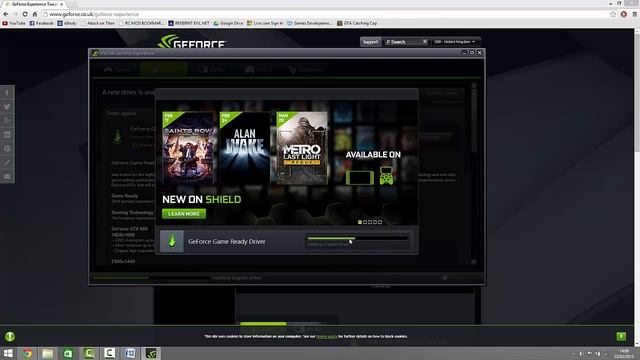Click the green LEARN MORE button
Image resolution: width=640 pixels, height=360 pixels.
[184, 213]
